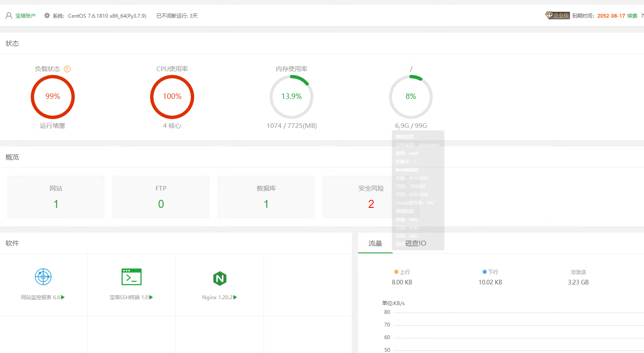Click the 已不间断运行: 3天 uptime text
Viewport: 644px width, 353px height.
[177, 16]
